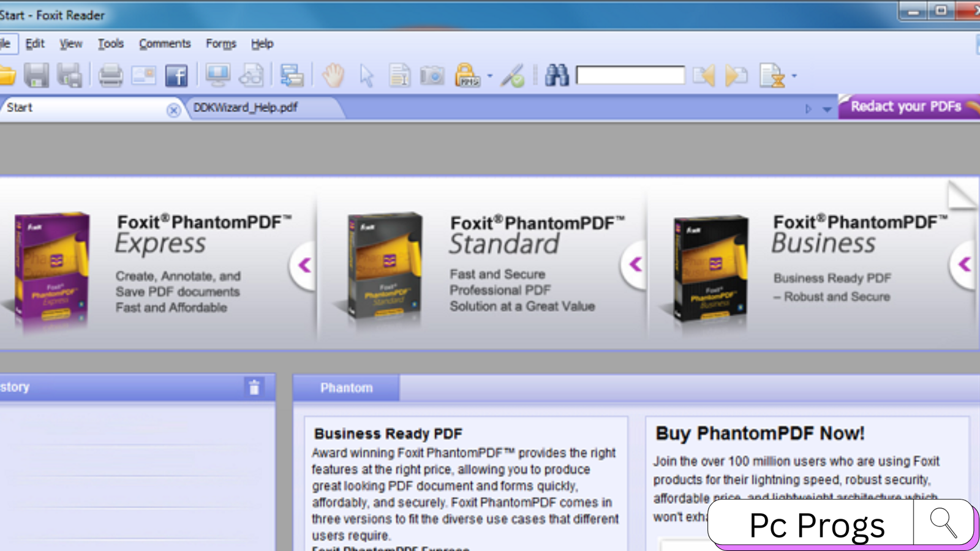Open the Comments menu
Viewport: 980px width, 551px height.
(165, 43)
